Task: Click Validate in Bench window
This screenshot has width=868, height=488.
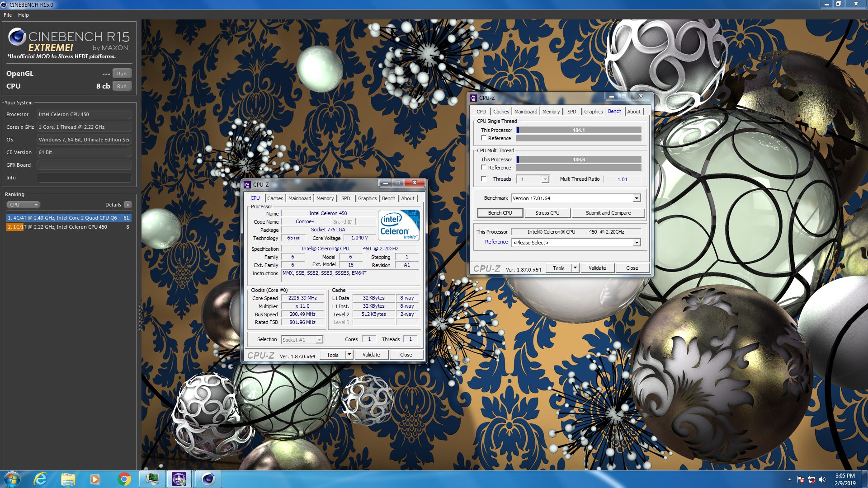Action: (x=597, y=268)
